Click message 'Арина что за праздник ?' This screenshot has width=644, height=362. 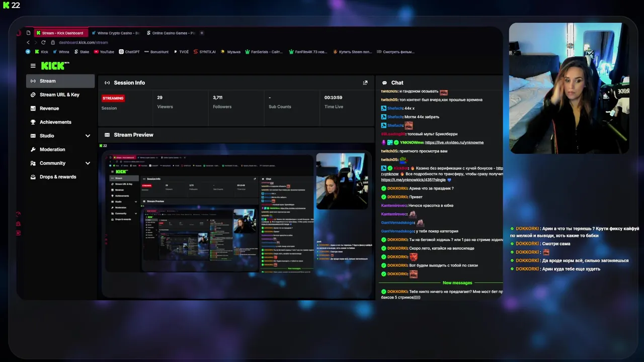(x=431, y=189)
